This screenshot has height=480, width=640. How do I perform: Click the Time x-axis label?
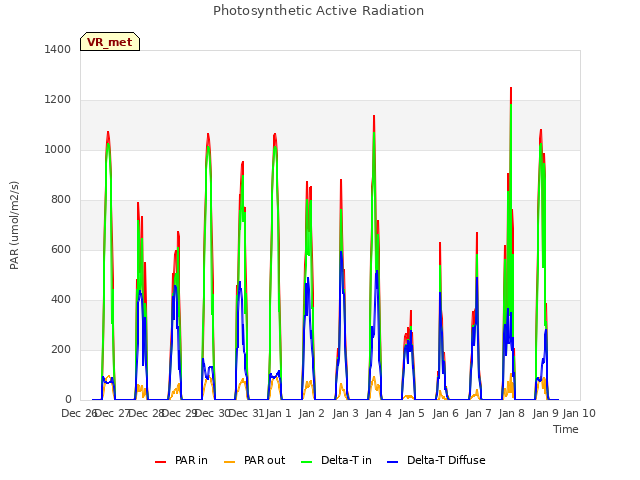pos(566,429)
